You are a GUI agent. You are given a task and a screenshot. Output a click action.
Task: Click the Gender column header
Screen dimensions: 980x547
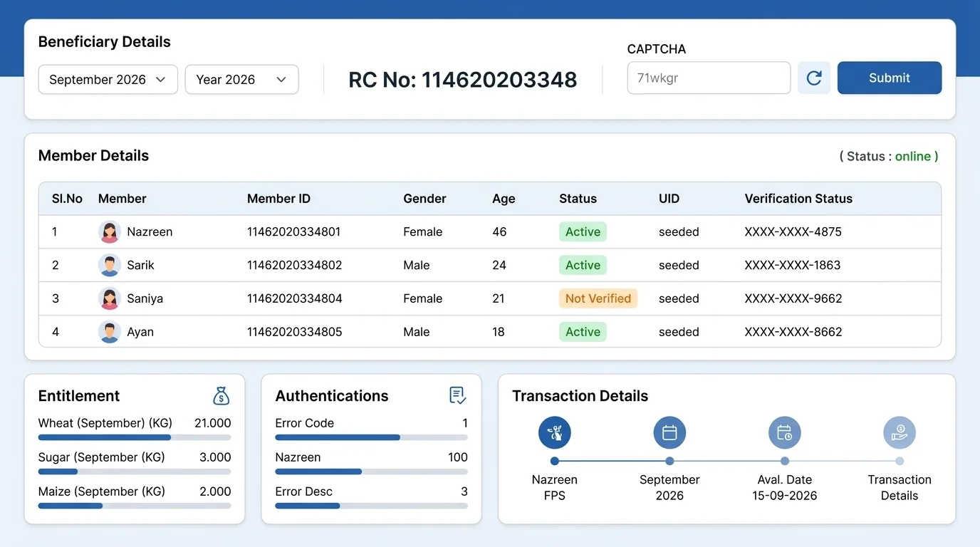[424, 199]
